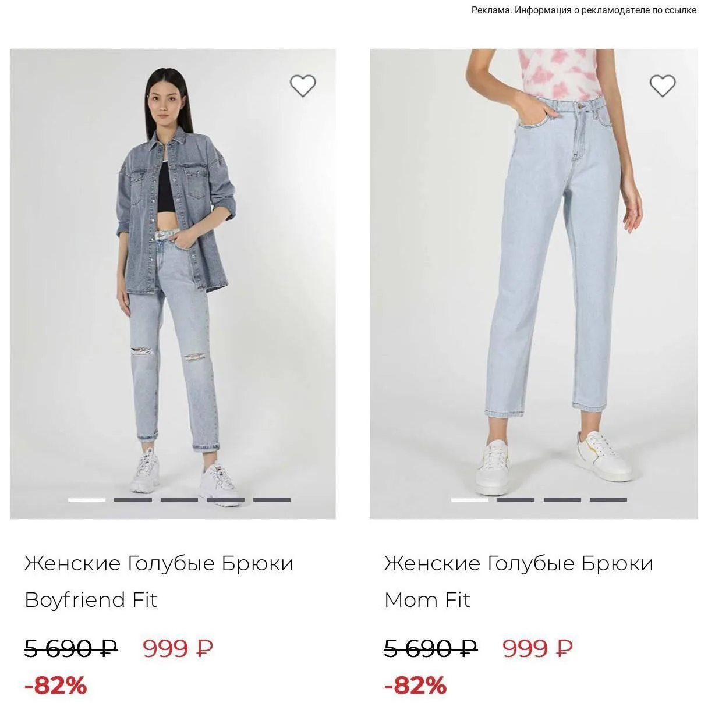Screen dimensions: 708x728
Task: Click the 999 ₽ price of Boyfriend Fit
Action: click(x=178, y=648)
